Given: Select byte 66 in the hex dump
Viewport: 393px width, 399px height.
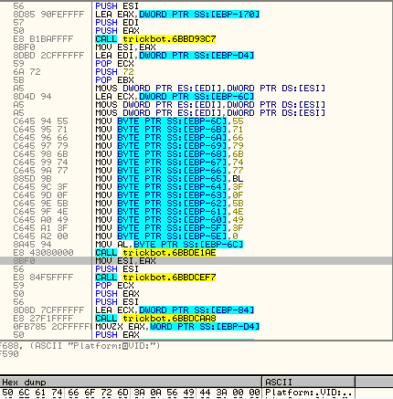Looking at the screenshot, I should [x=73, y=393].
